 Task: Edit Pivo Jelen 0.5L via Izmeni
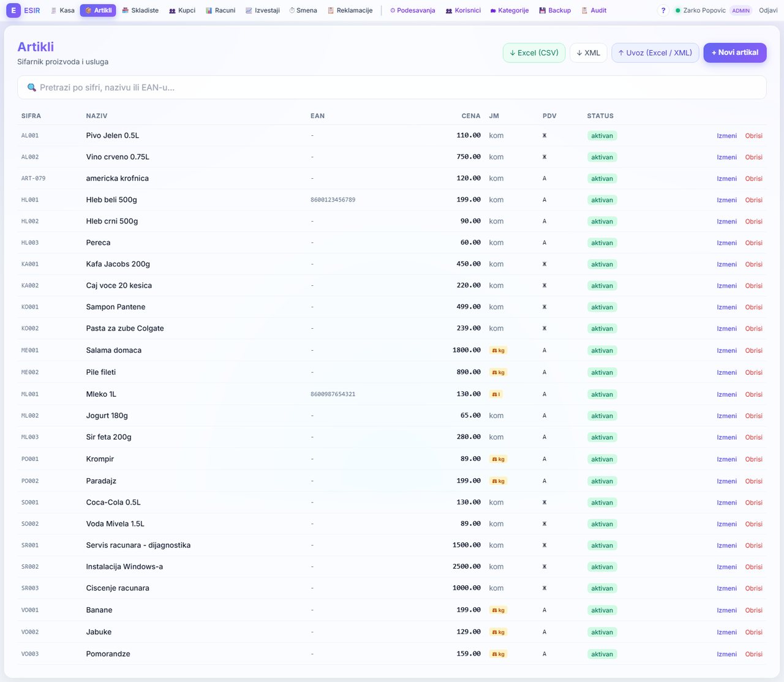click(727, 136)
